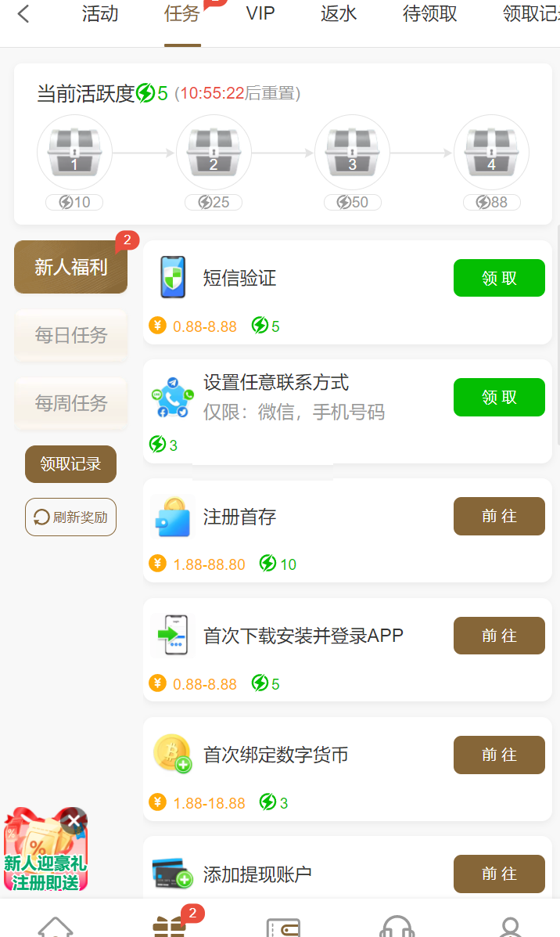The height and width of the screenshot is (937, 560).
Task: Click the APP download icon for 首次下载安装并登录APP
Action: point(172,635)
